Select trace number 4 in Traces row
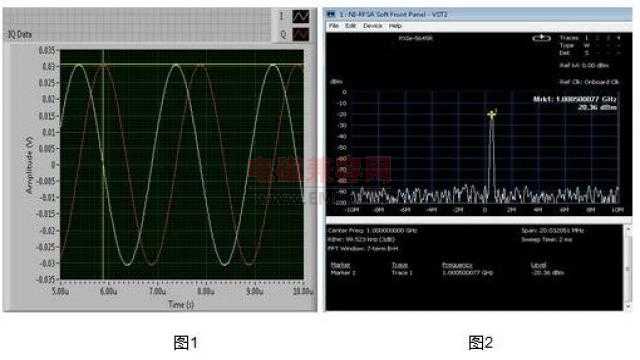 (x=618, y=38)
